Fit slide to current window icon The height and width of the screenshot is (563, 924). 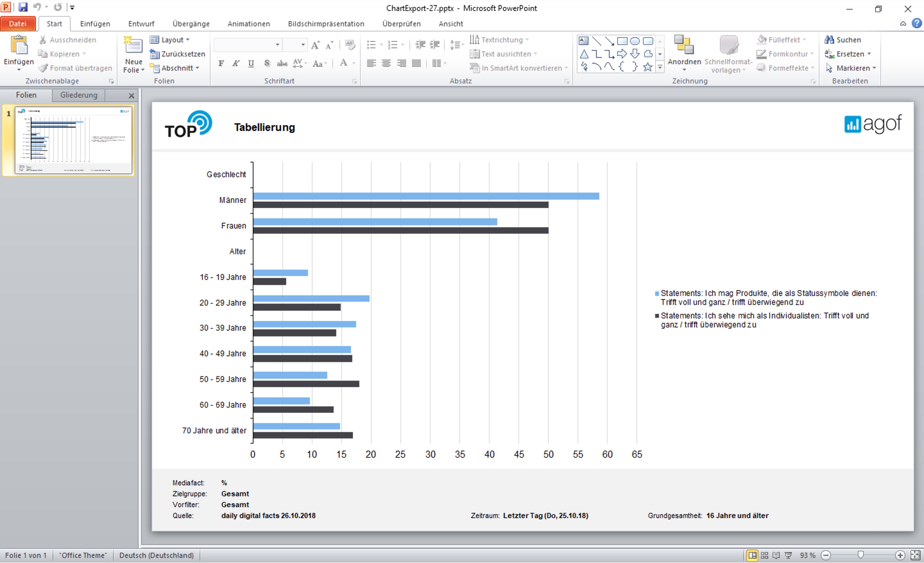pos(915,556)
